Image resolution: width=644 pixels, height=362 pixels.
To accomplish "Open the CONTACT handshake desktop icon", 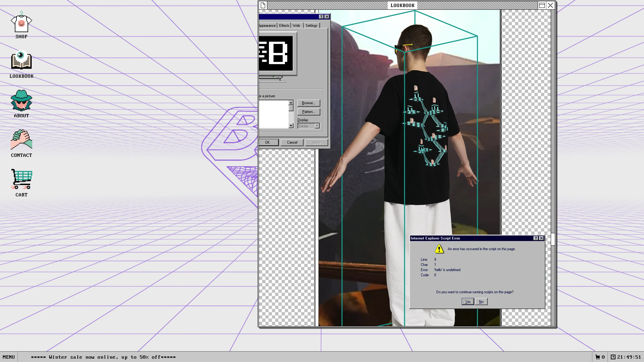I will coord(21,143).
